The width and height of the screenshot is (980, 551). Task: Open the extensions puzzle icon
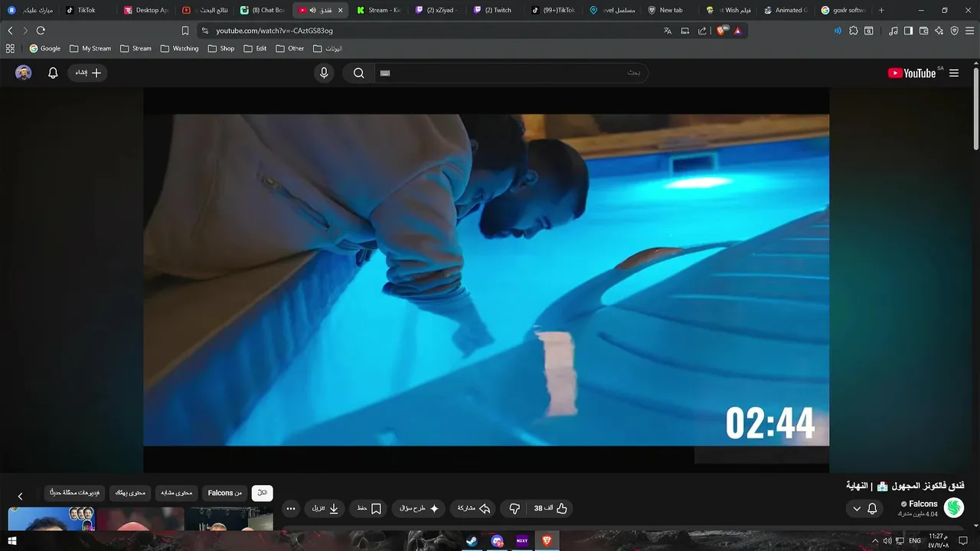coord(854,31)
